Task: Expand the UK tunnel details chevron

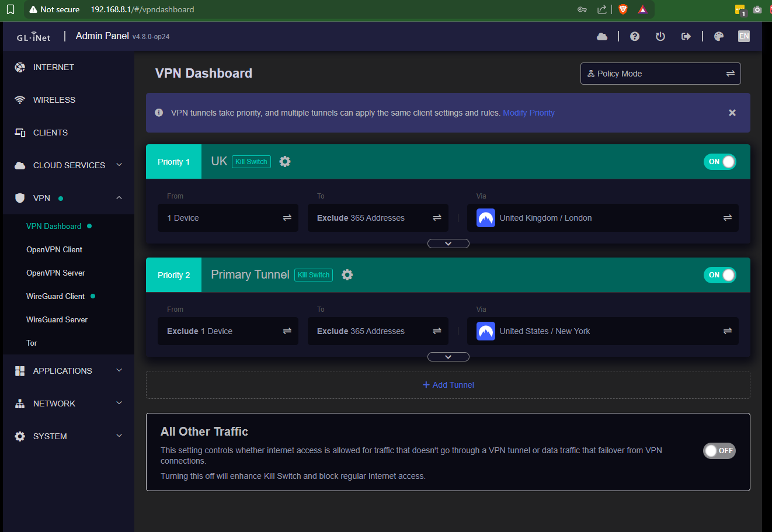Action: (448, 244)
